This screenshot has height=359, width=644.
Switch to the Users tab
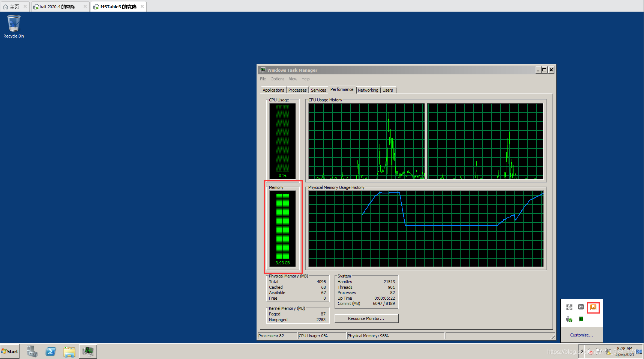[x=388, y=90]
